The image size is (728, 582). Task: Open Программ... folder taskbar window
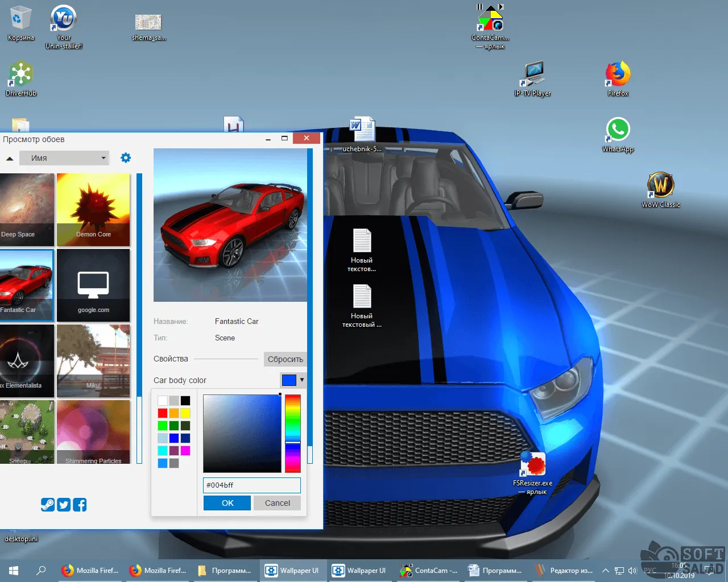[x=226, y=570]
